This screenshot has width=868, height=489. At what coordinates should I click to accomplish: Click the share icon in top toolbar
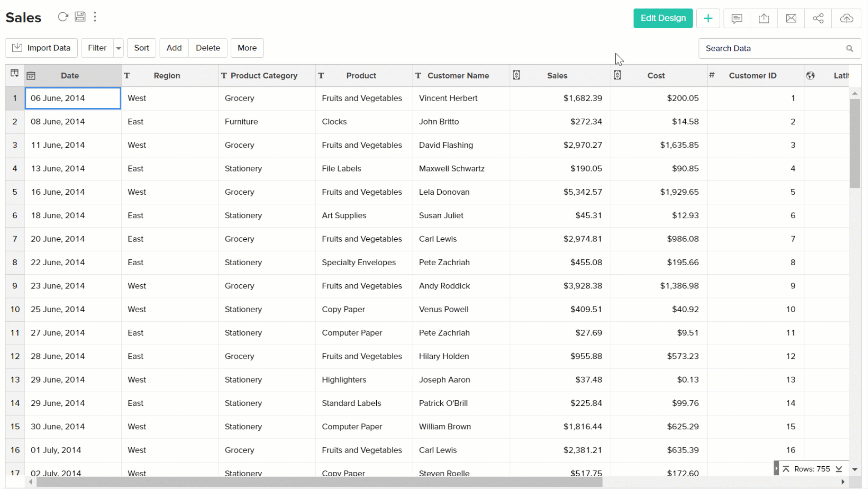click(818, 18)
